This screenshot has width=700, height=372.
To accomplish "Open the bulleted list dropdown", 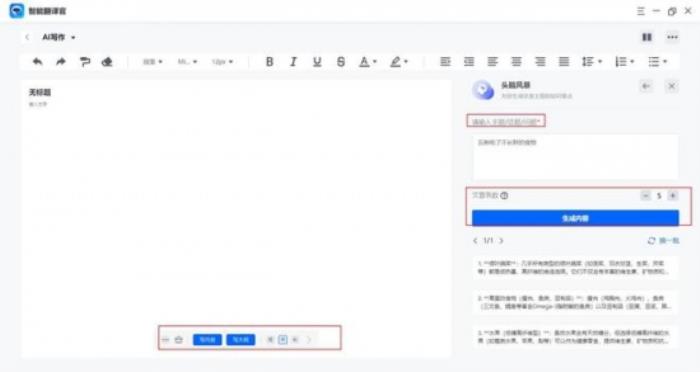I will point(658,62).
